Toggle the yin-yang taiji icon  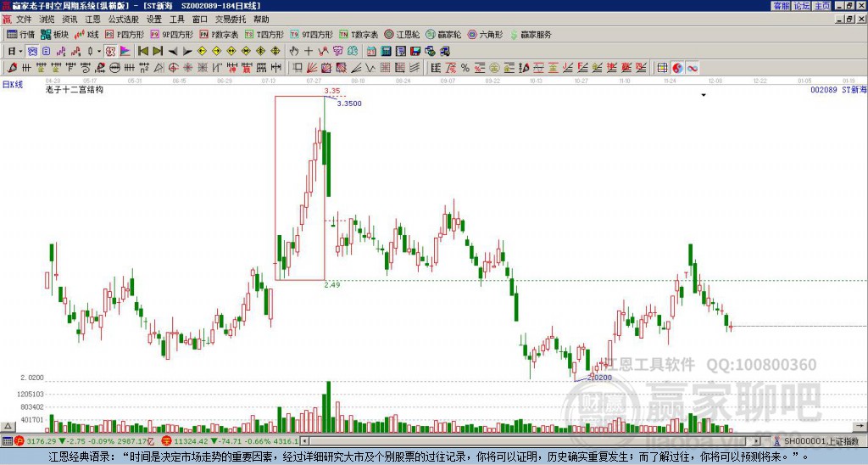677,68
